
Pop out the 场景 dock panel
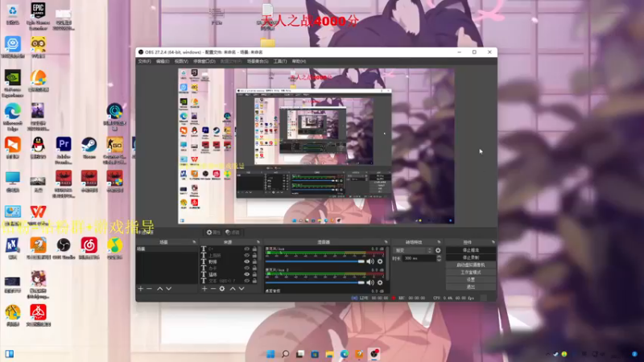(194, 242)
